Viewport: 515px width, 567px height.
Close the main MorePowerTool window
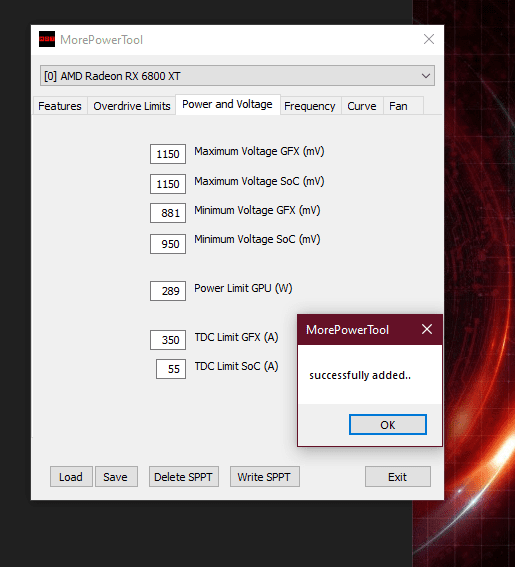tap(429, 39)
